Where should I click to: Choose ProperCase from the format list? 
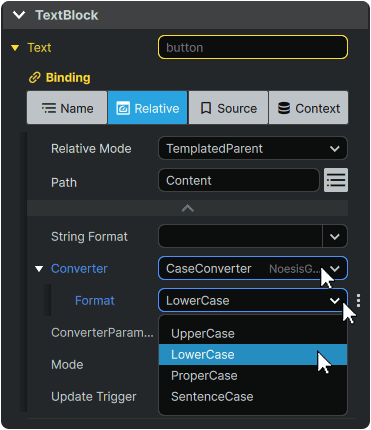tap(253, 376)
